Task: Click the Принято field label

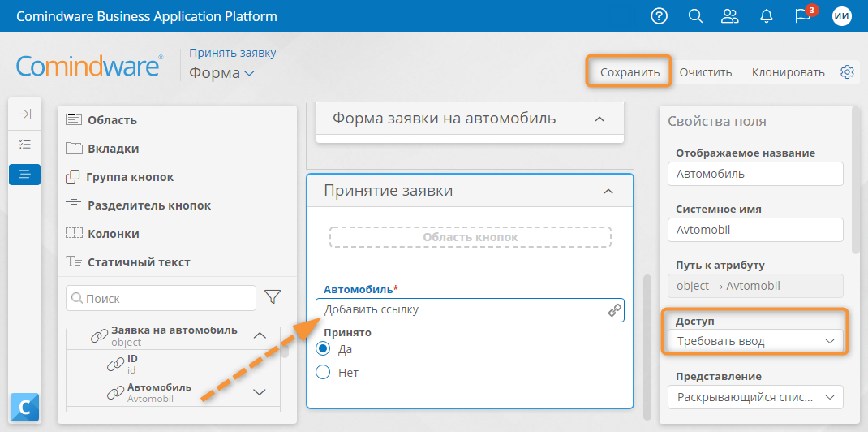Action: click(347, 333)
